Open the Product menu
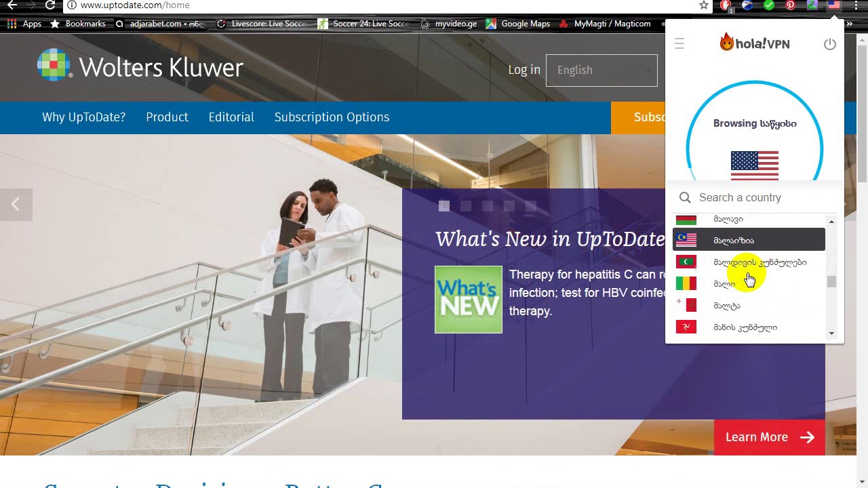The width and height of the screenshot is (868, 488). [167, 117]
